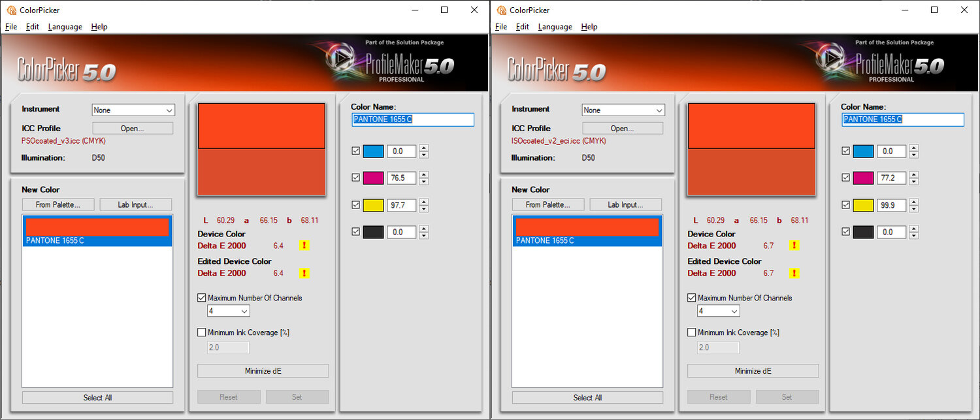Expand channel count dropdown in left window

[228, 312]
